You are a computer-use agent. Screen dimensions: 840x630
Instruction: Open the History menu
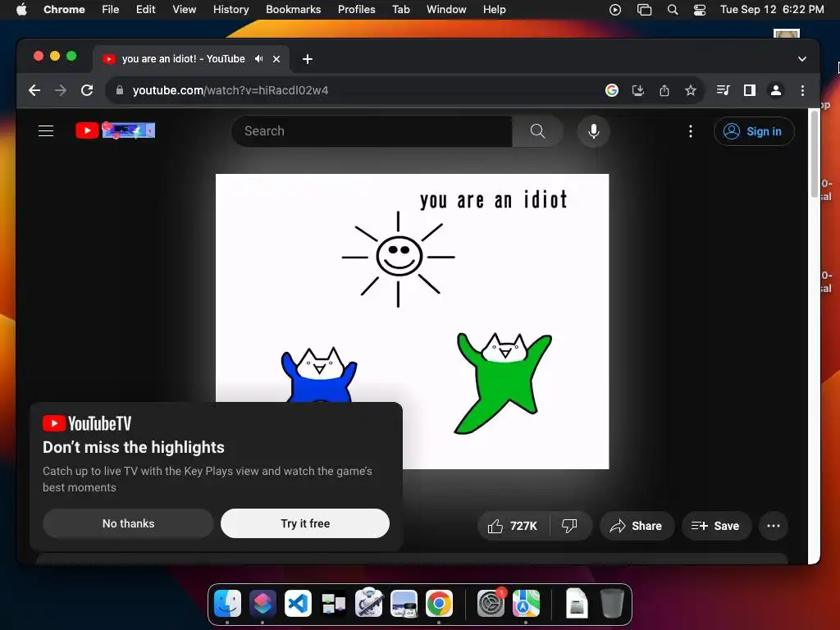click(231, 9)
